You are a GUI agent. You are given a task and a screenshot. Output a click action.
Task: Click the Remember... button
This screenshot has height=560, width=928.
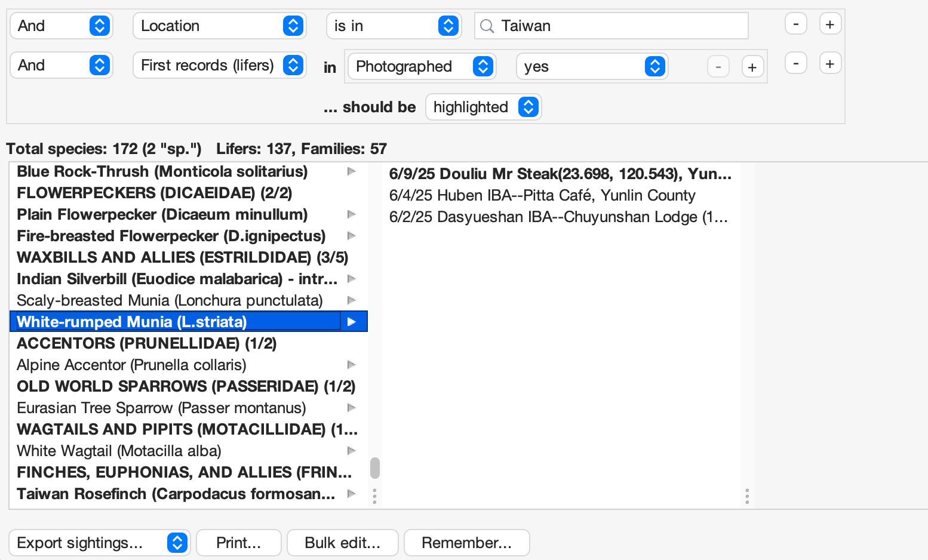point(467,543)
